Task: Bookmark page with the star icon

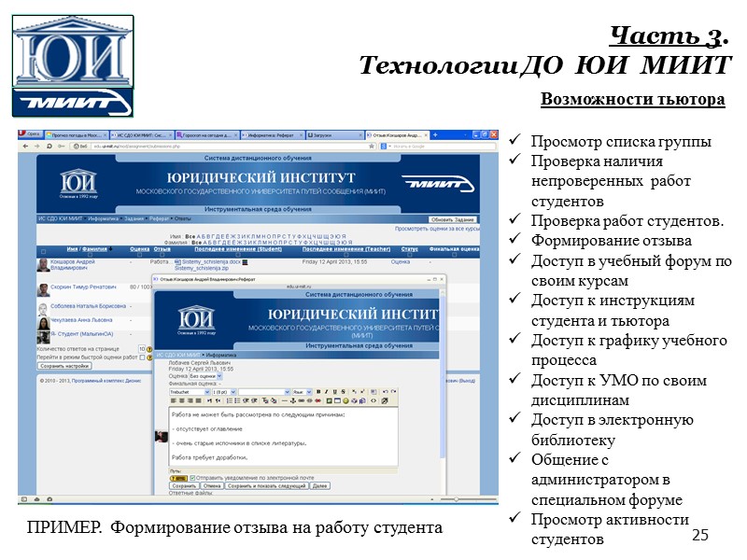Action: tap(371, 147)
